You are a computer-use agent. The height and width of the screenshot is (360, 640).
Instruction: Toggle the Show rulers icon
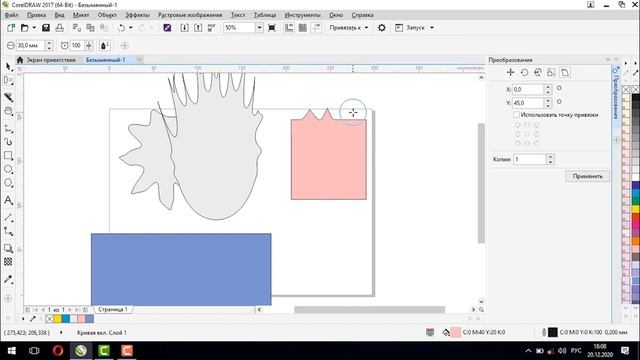point(289,28)
